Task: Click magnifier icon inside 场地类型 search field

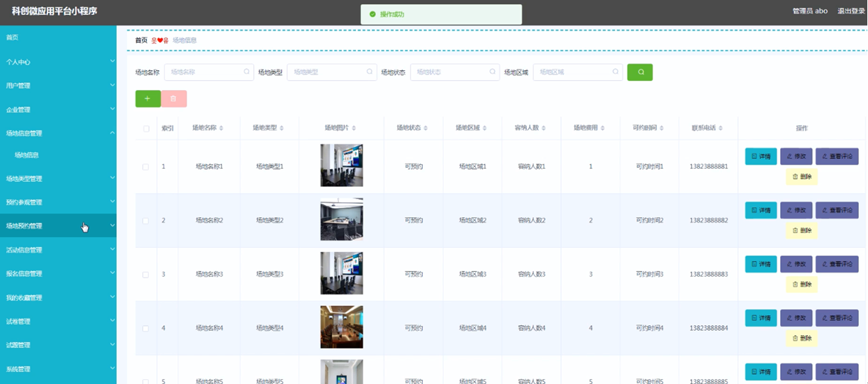Action: tap(369, 72)
